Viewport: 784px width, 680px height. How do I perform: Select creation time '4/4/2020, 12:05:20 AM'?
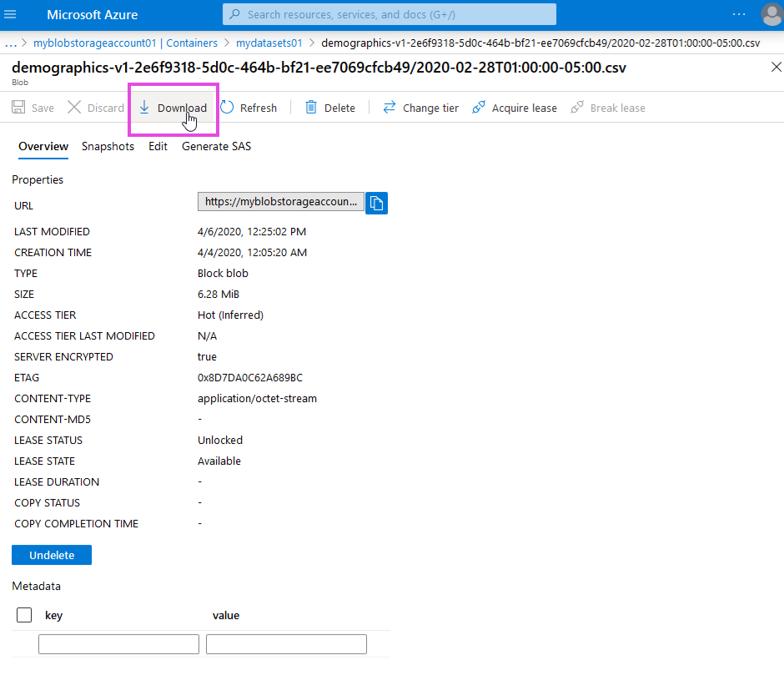click(252, 253)
